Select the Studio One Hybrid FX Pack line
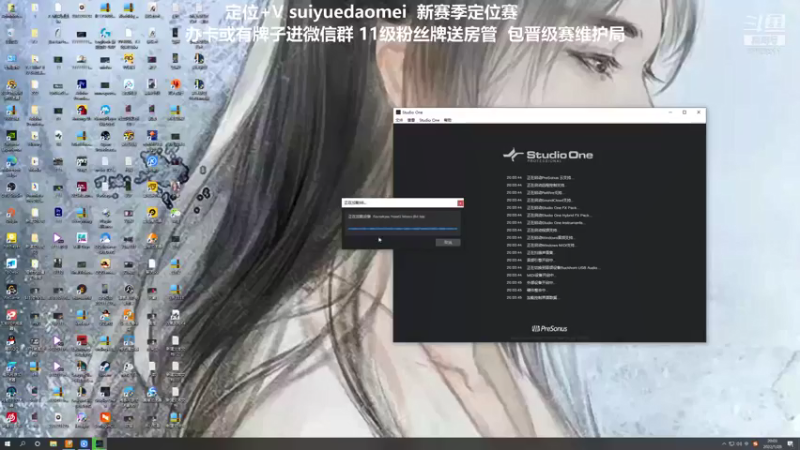This screenshot has height=450, width=800. tap(548, 215)
